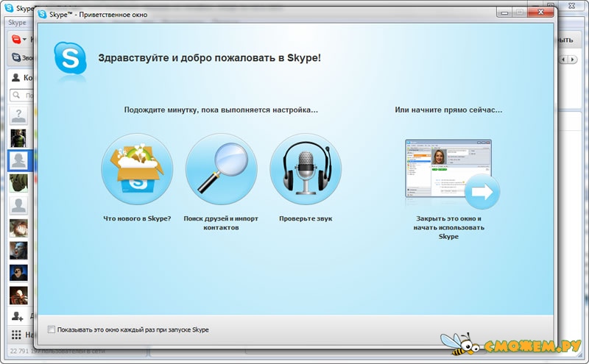Click the magnifying glass friend search icon
Image resolution: width=589 pixels, height=364 pixels.
[222, 169]
